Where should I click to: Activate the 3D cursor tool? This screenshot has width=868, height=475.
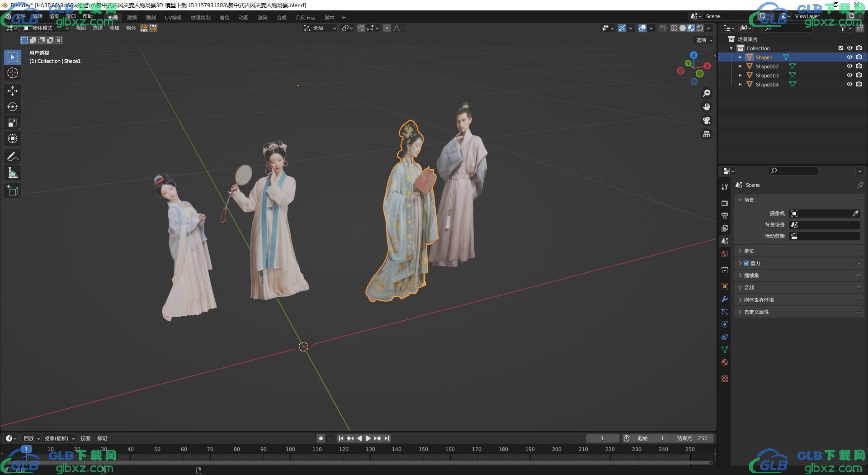pos(13,73)
